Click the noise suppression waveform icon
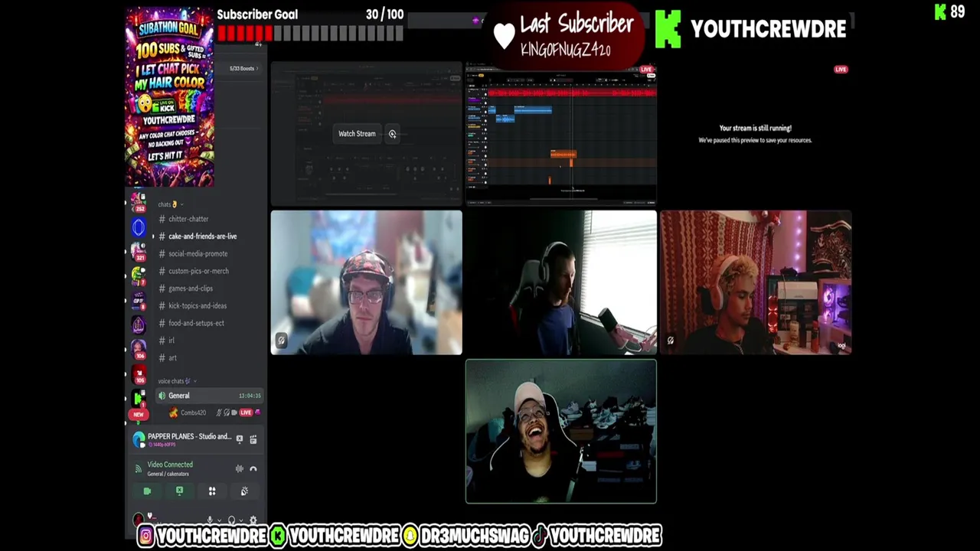This screenshot has width=980, height=551. click(x=240, y=468)
